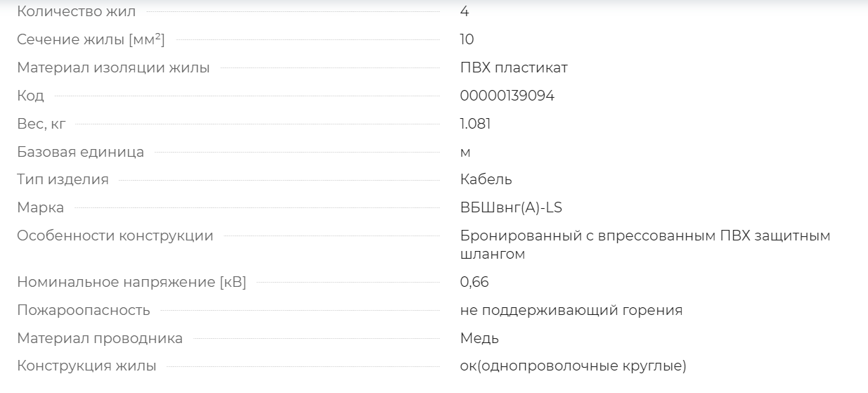Select the 'ок(однопроволочные круглые)' value
The height and width of the screenshot is (393, 868).
tap(574, 366)
